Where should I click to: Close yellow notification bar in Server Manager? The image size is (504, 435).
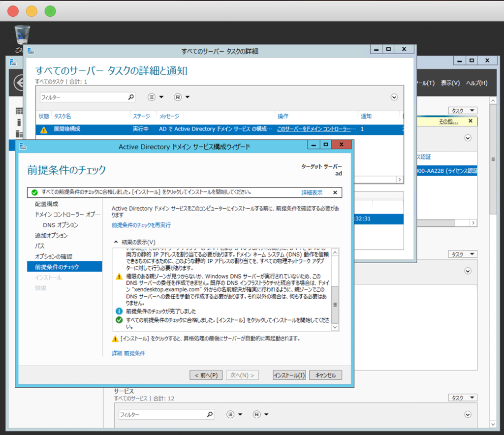pos(470,121)
